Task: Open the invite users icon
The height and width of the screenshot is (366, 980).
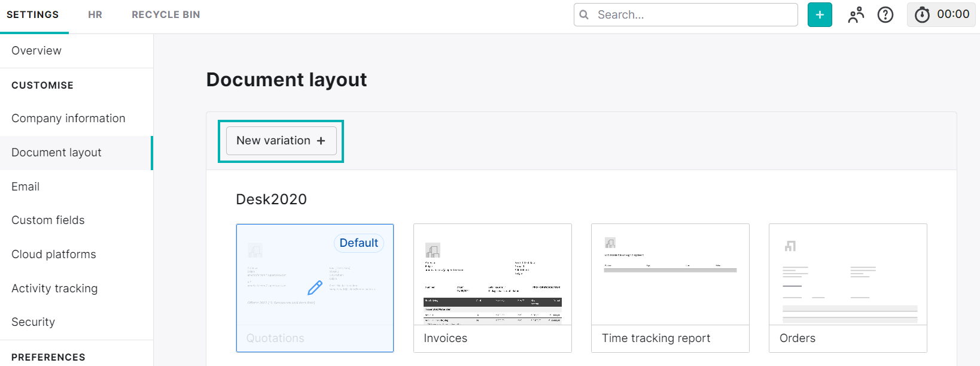Action: pos(856,15)
